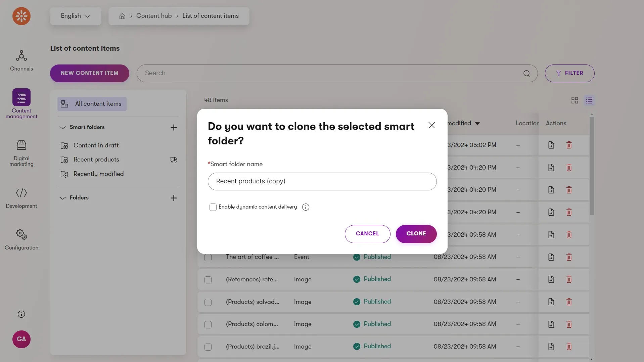Click the Location column header
The image size is (644, 362).
pos(527,123)
